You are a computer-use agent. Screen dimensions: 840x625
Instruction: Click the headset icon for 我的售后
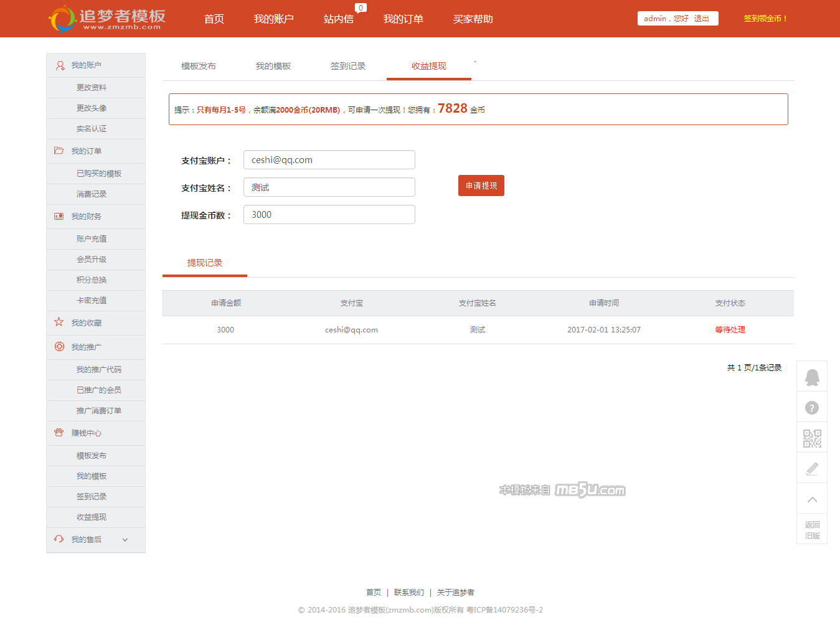[59, 539]
